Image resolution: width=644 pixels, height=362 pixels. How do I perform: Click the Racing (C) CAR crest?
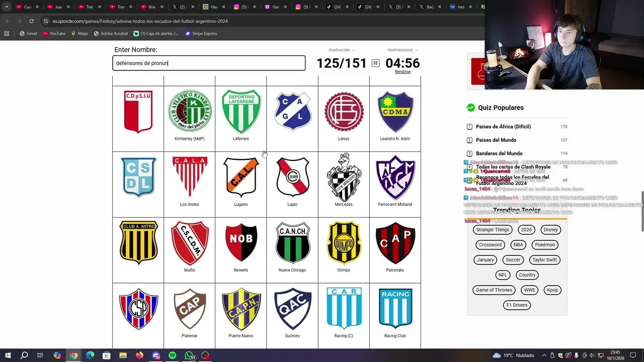[344, 309]
